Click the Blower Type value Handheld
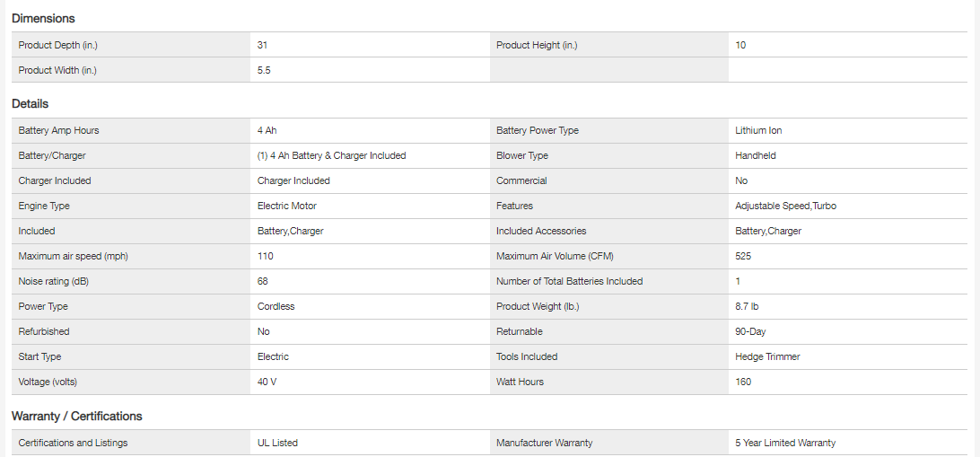 [x=755, y=155]
